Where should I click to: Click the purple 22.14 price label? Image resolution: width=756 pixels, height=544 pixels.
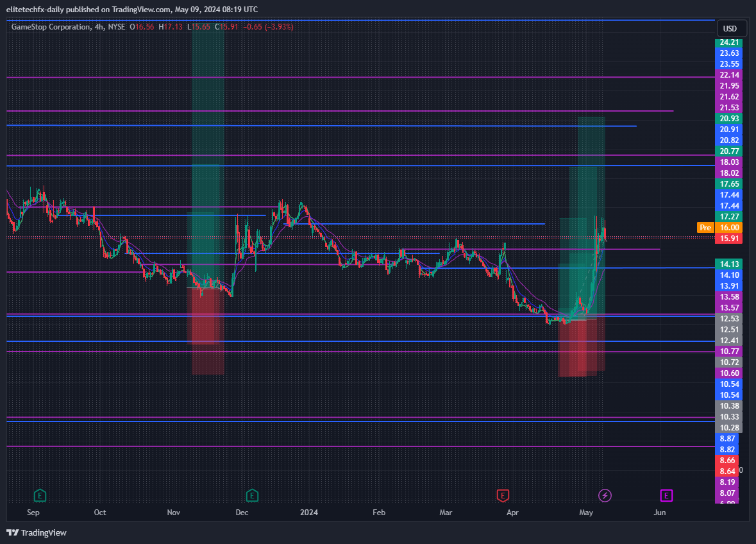729,75
